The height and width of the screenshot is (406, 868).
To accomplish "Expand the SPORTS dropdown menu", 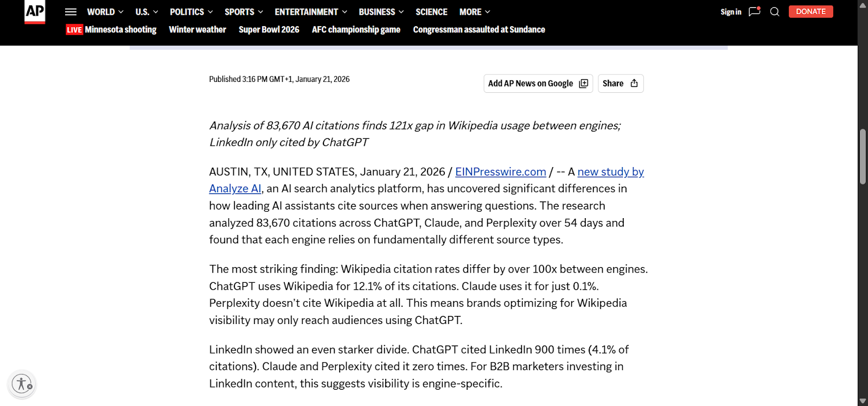I will point(244,12).
